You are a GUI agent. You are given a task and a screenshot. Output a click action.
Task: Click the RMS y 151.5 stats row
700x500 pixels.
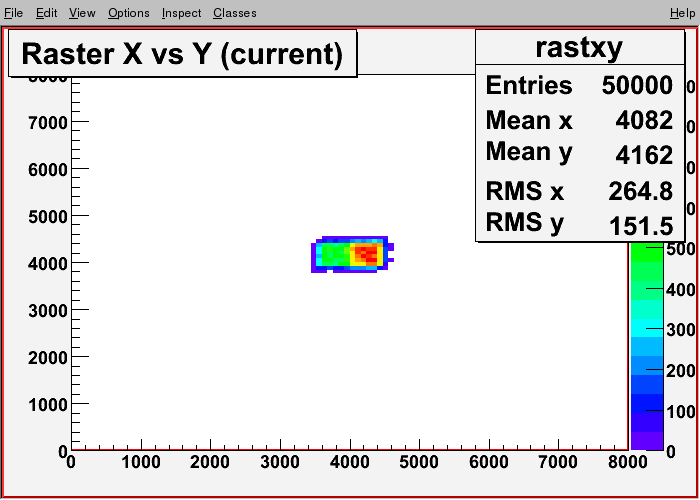pyautogui.click(x=579, y=224)
